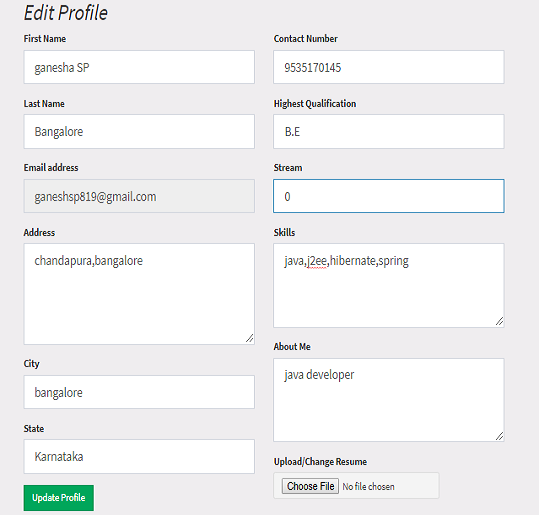Click the About Me textarea resize corner
Screen dimensions: 539x515
[499, 436]
